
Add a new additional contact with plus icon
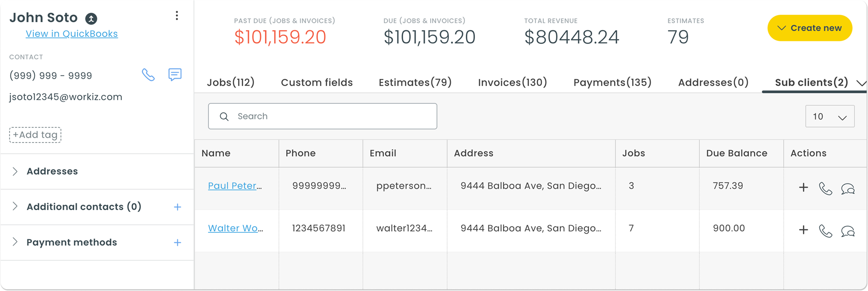[177, 207]
